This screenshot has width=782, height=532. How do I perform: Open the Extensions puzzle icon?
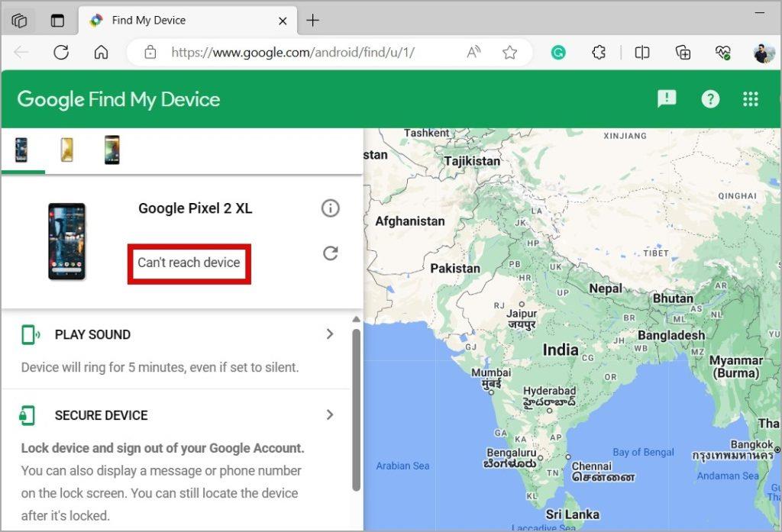coord(599,52)
